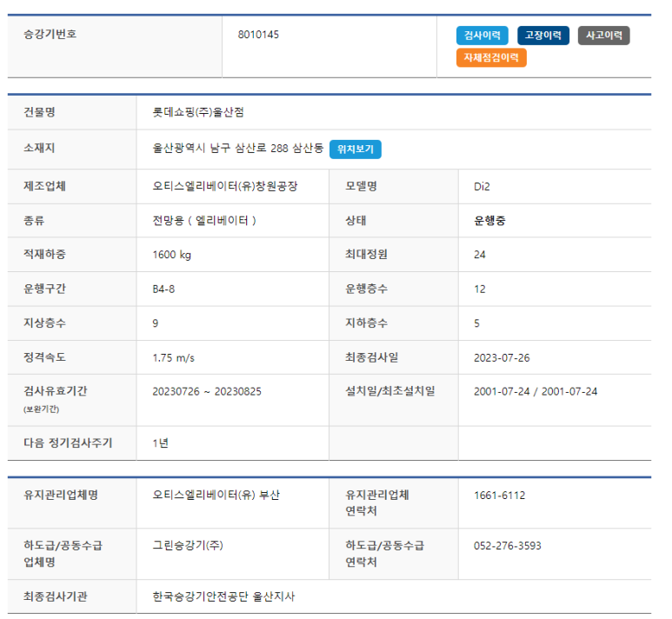Select maintenance company 오티스엘리베이터(유) 부산
Screen dimensions: 672x619
point(216,495)
